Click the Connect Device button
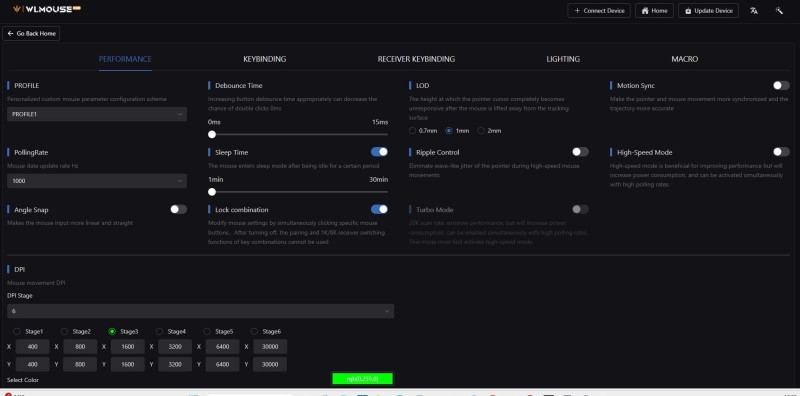The height and width of the screenshot is (396, 800). (x=599, y=11)
